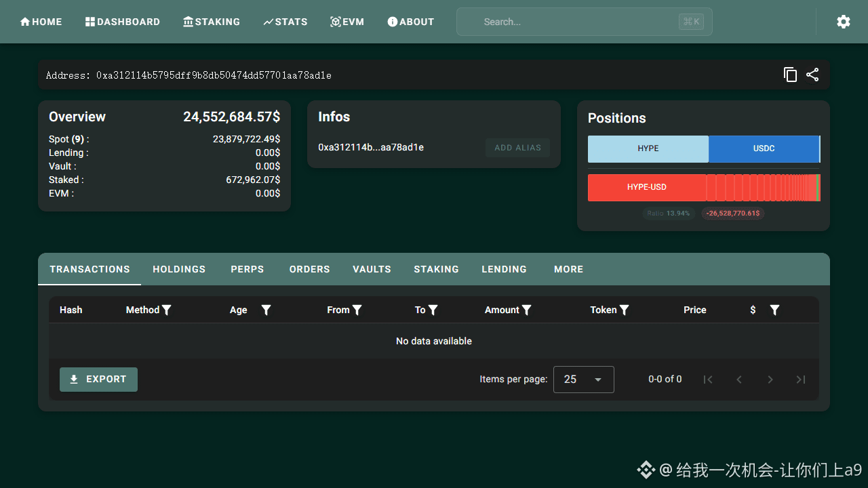Filter the From column

(x=357, y=310)
